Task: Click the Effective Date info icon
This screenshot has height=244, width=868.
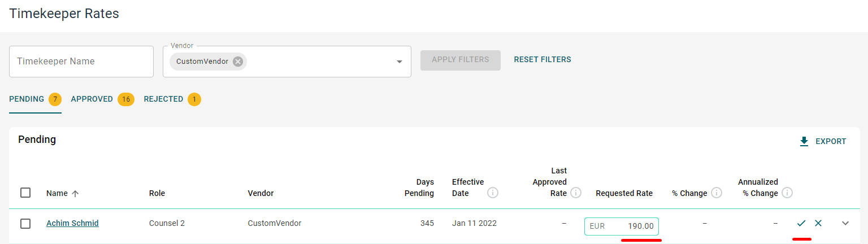Action: pos(493,193)
